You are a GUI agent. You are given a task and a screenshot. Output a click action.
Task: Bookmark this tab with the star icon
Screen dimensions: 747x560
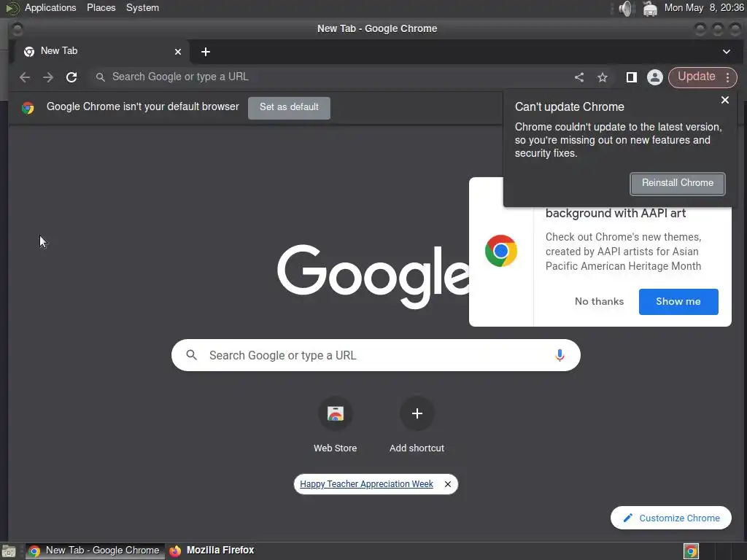point(603,77)
